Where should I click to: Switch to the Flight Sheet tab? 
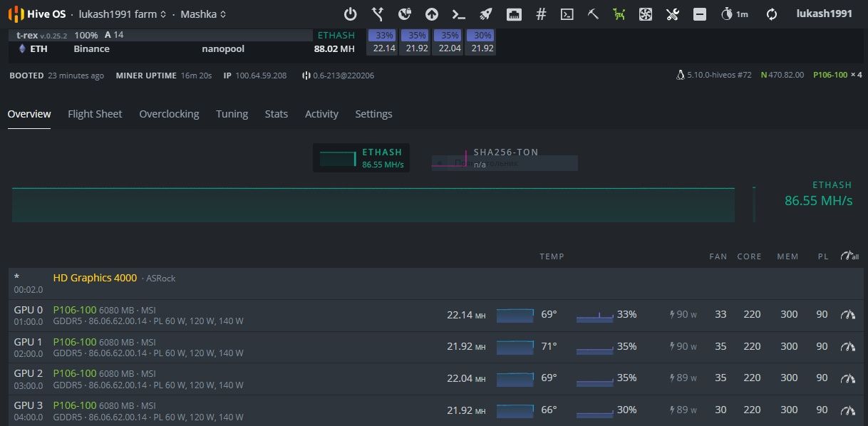95,114
